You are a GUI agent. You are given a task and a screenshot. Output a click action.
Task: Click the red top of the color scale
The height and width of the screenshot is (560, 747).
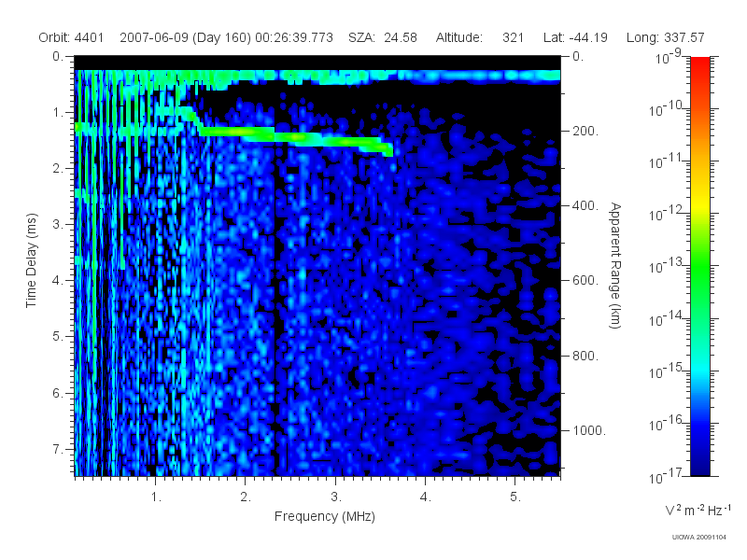point(699,64)
